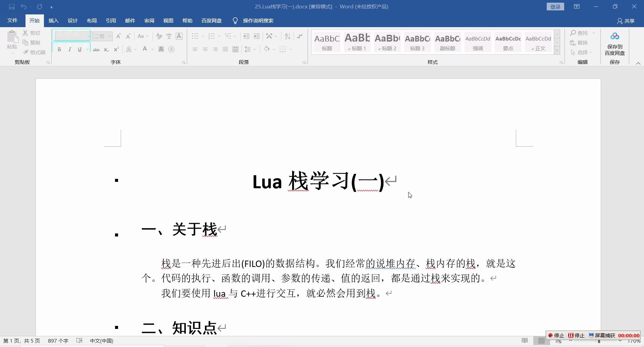Open the Phonetic Guide (拼音) icon
The width and height of the screenshot is (644, 347).
click(x=169, y=36)
